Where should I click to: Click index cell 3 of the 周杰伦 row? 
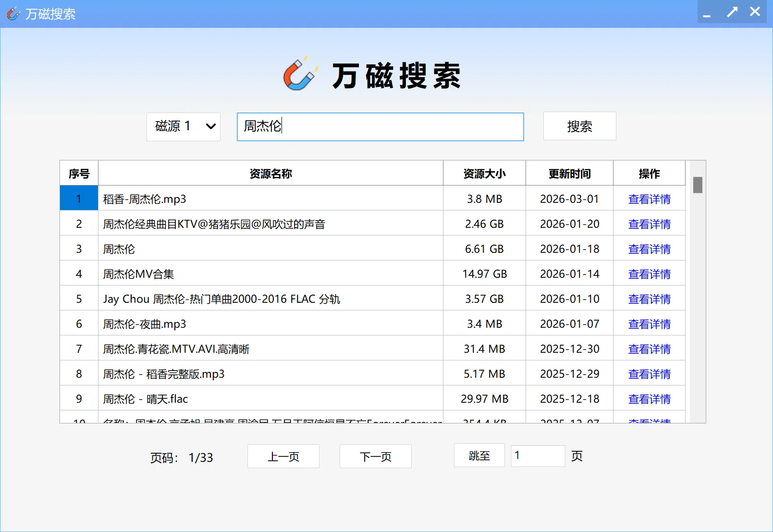click(x=79, y=249)
